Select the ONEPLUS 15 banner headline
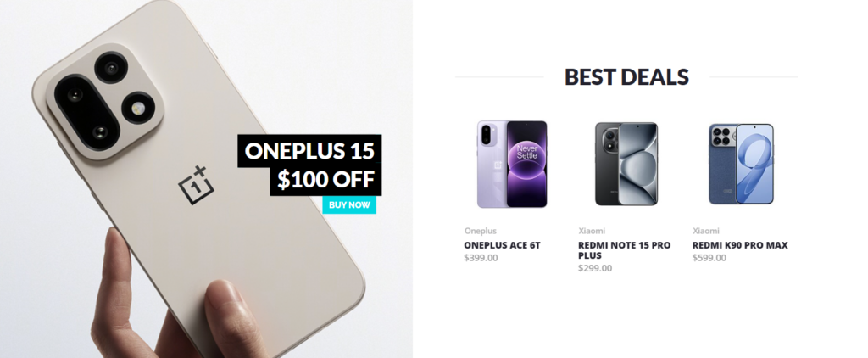This screenshot has width=868, height=358. [309, 151]
